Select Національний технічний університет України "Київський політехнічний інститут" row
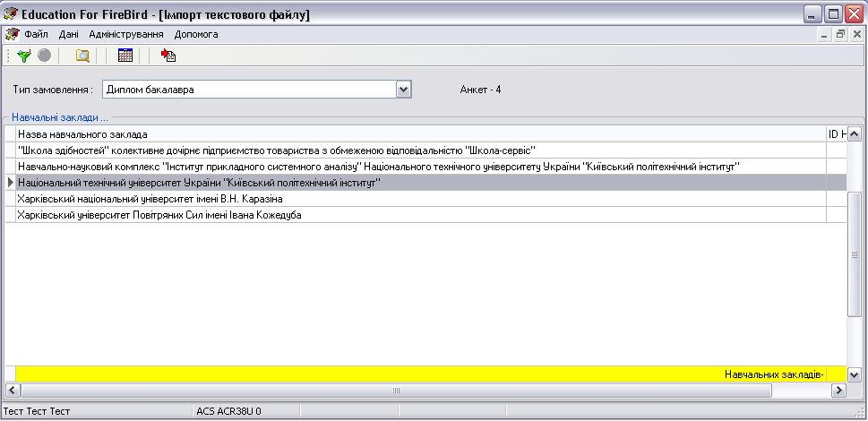Image resolution: width=868 pixels, height=421 pixels. (421, 183)
